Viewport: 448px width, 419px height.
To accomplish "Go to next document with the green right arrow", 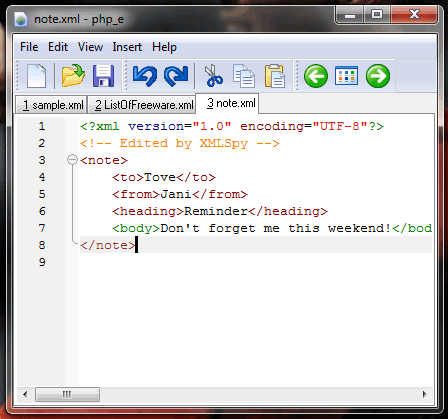I will point(378,76).
